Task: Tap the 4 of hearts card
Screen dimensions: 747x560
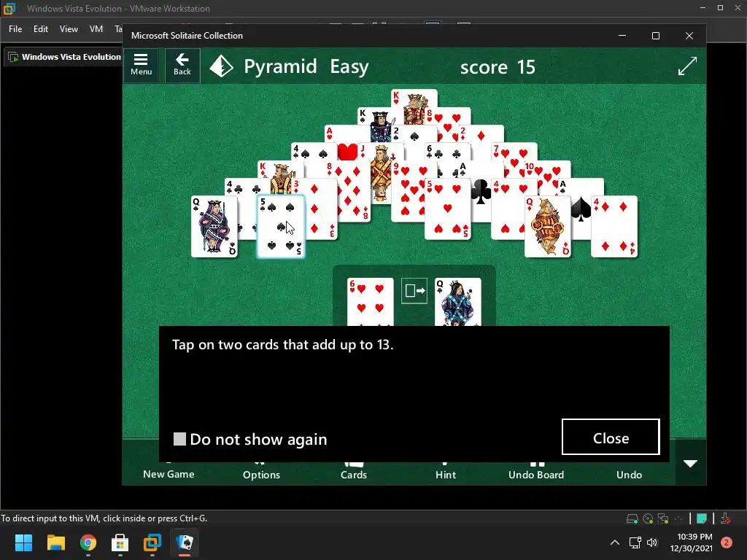Action: [x=508, y=209]
